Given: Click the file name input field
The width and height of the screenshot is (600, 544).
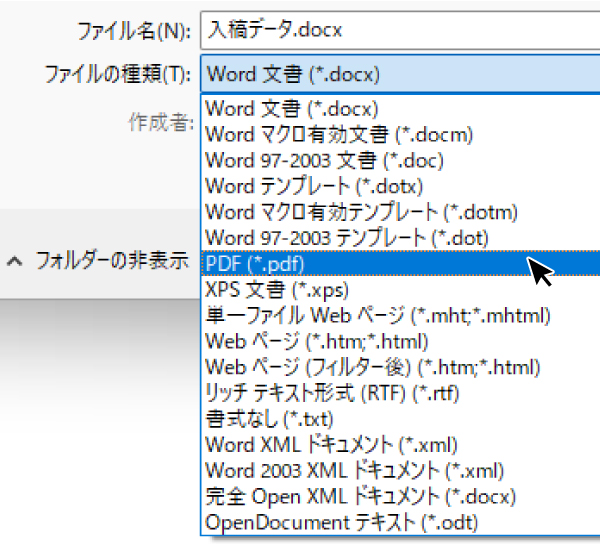Looking at the screenshot, I should coord(400,30).
